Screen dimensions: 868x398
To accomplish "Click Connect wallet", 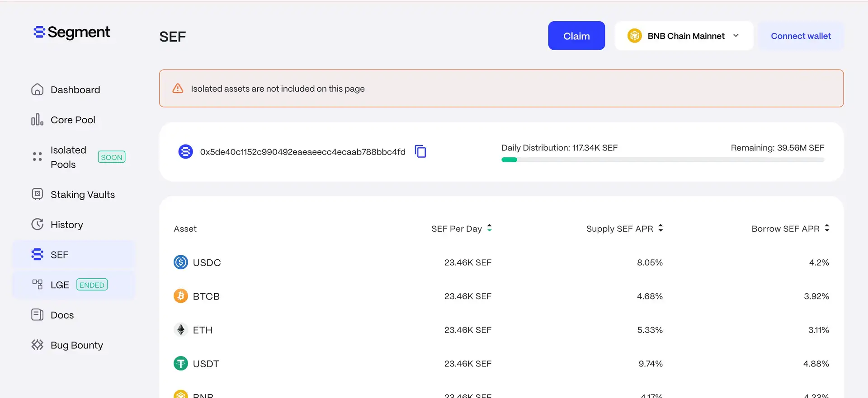I will point(801,36).
